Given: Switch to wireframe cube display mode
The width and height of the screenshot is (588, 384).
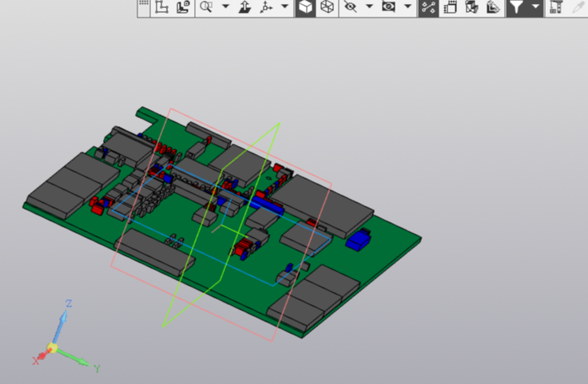Looking at the screenshot, I should coord(327,8).
